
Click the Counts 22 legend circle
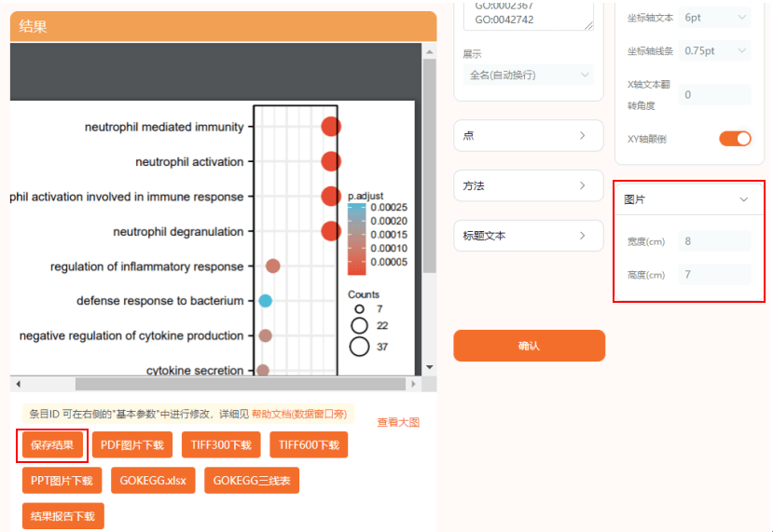(359, 325)
